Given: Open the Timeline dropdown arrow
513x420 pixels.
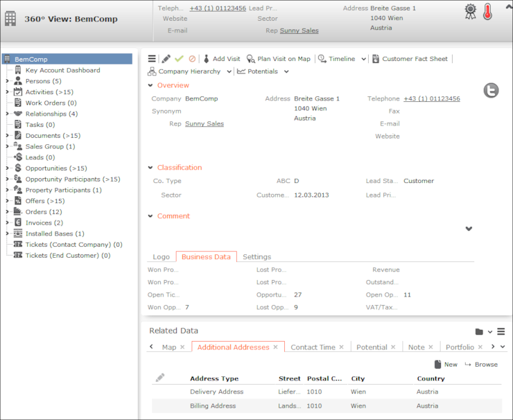Looking at the screenshot, I should (363, 59).
